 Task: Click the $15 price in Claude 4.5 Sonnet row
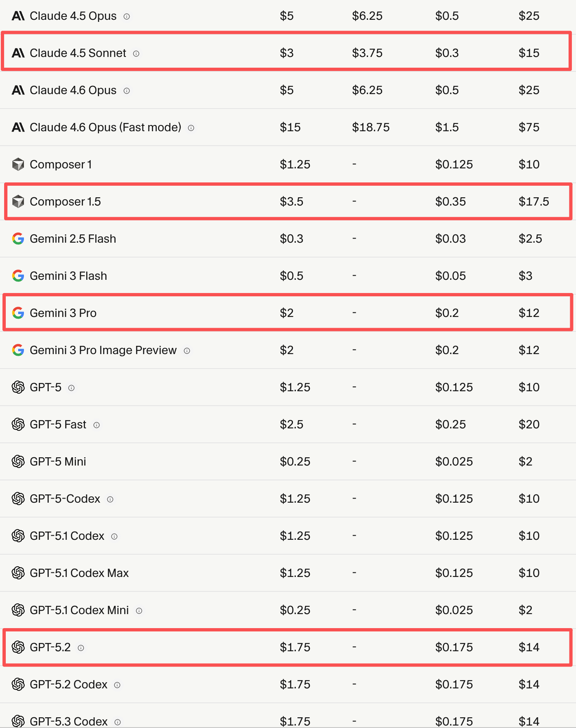tap(529, 53)
